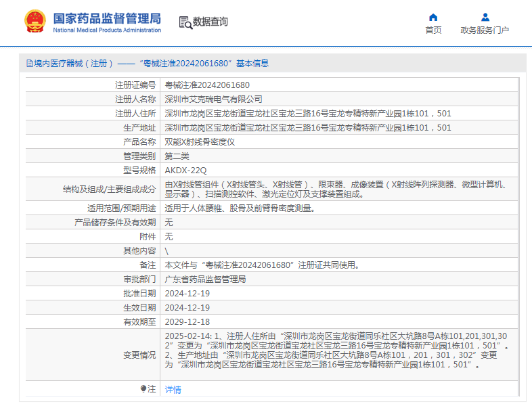The image size is (532, 406).
Task: Click the 变更情况 label
Action: pyautogui.click(x=139, y=355)
